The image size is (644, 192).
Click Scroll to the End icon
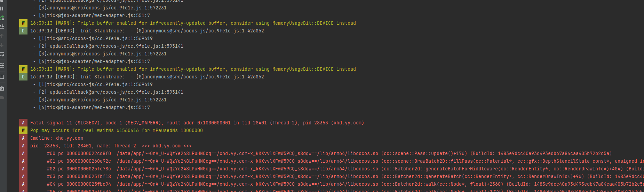(x=2, y=26)
